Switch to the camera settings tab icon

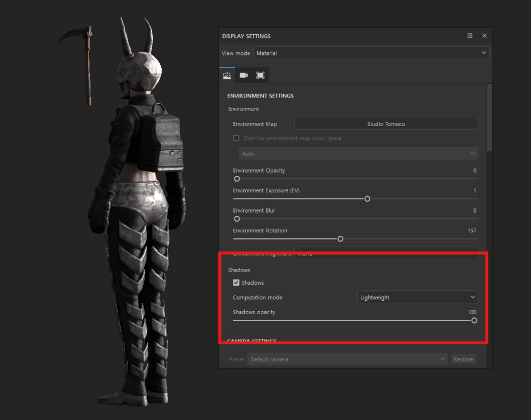(244, 75)
